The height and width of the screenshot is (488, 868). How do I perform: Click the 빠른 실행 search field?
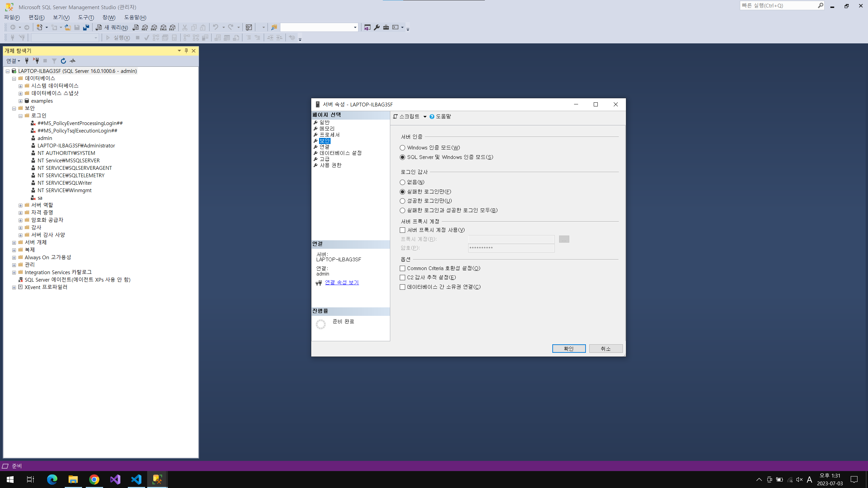coord(780,5)
